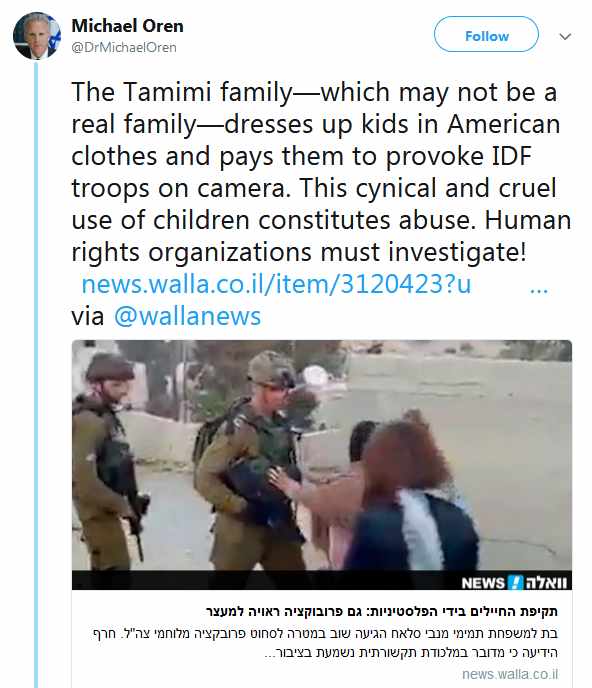Follow Michael Oren with the Follow button
This screenshot has height=688, width=592.
[486, 36]
